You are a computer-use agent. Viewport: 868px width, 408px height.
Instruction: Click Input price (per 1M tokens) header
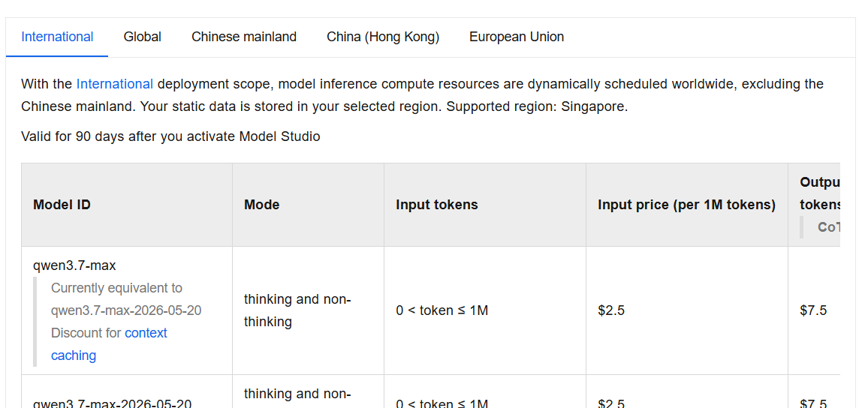(x=686, y=205)
